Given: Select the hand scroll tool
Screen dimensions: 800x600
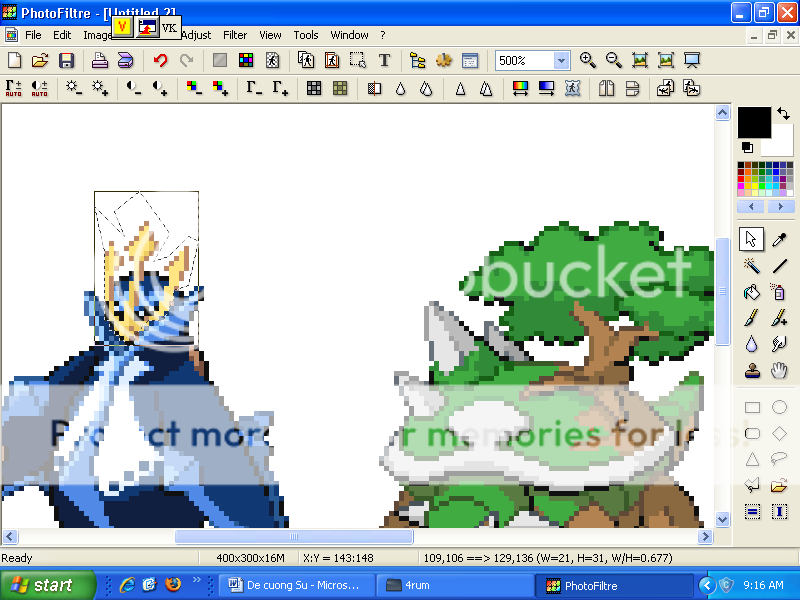Looking at the screenshot, I should coord(779,370).
